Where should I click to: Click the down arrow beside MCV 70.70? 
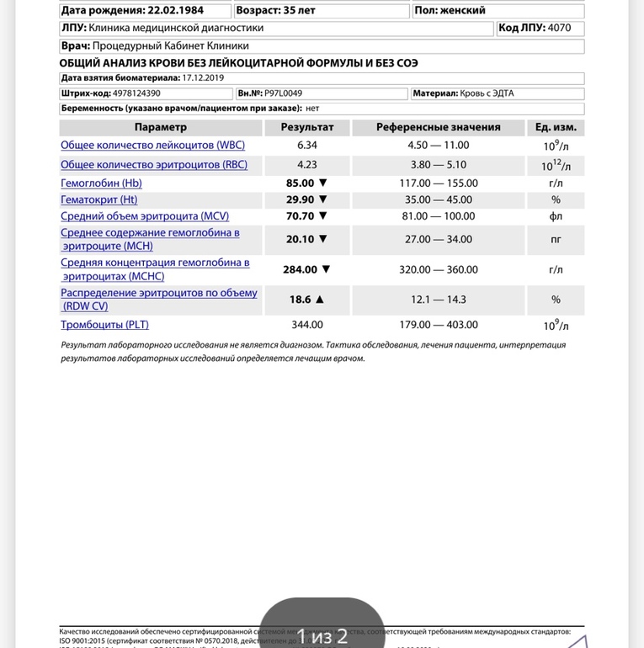click(x=322, y=216)
